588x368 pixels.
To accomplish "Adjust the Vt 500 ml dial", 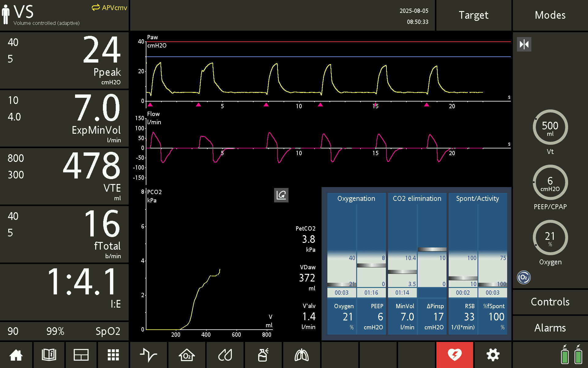I will [550, 127].
